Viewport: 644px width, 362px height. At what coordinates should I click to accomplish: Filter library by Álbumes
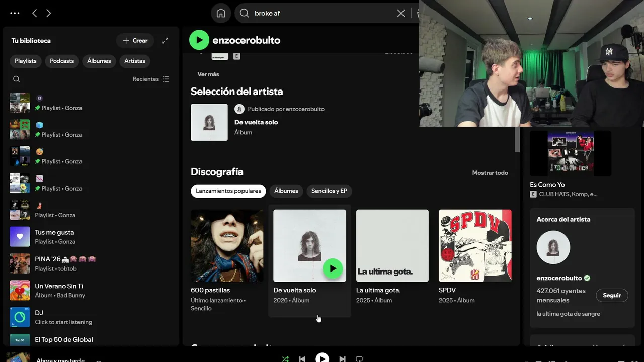(x=99, y=61)
